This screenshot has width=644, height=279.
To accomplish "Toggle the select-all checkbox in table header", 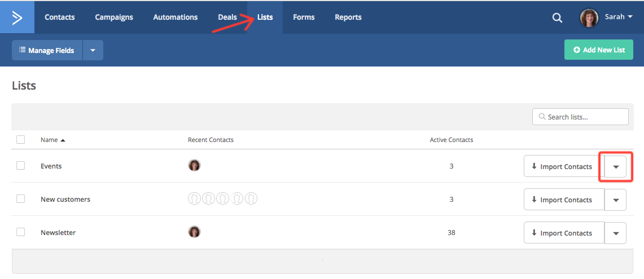I will (x=21, y=140).
